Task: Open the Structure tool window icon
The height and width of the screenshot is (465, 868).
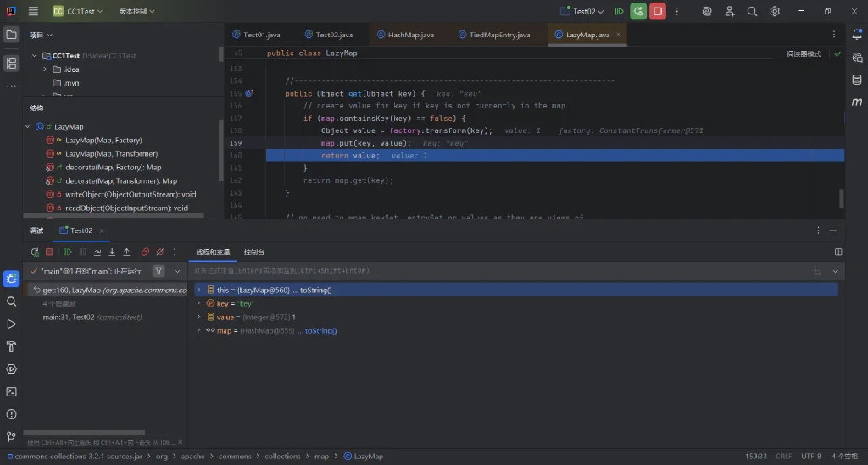Action: click(x=11, y=64)
